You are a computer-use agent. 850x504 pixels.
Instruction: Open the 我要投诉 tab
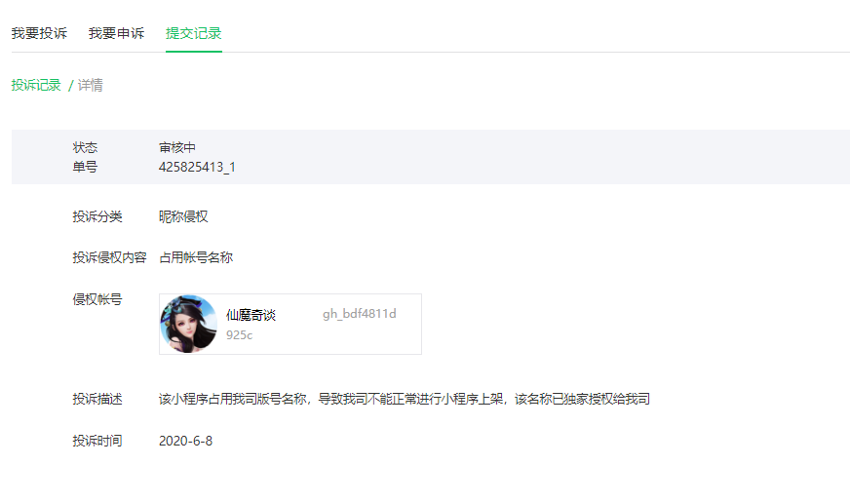click(39, 33)
